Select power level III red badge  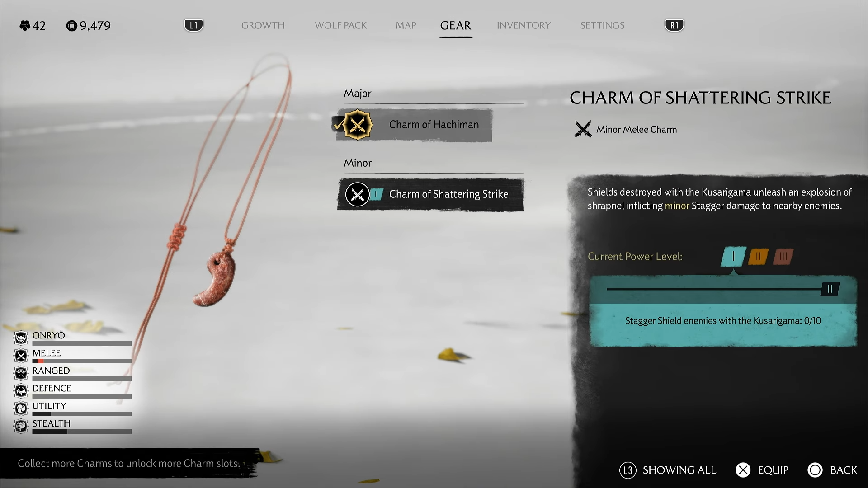(783, 257)
